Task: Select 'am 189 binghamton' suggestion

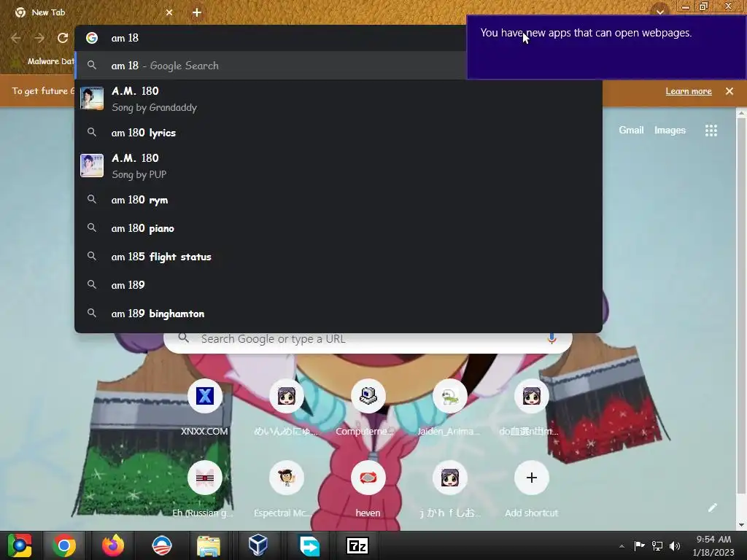Action: (x=338, y=314)
